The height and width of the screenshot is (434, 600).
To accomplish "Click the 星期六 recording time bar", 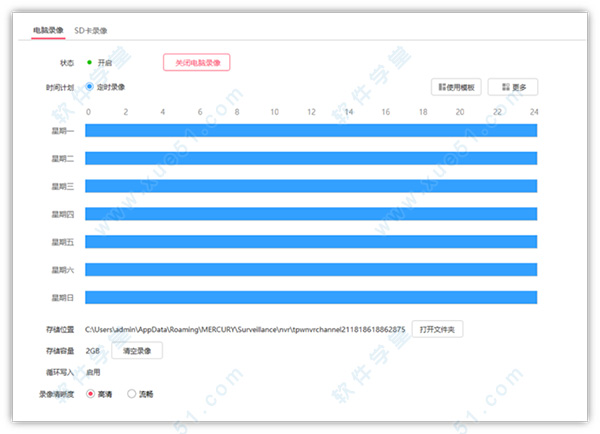I will (311, 269).
